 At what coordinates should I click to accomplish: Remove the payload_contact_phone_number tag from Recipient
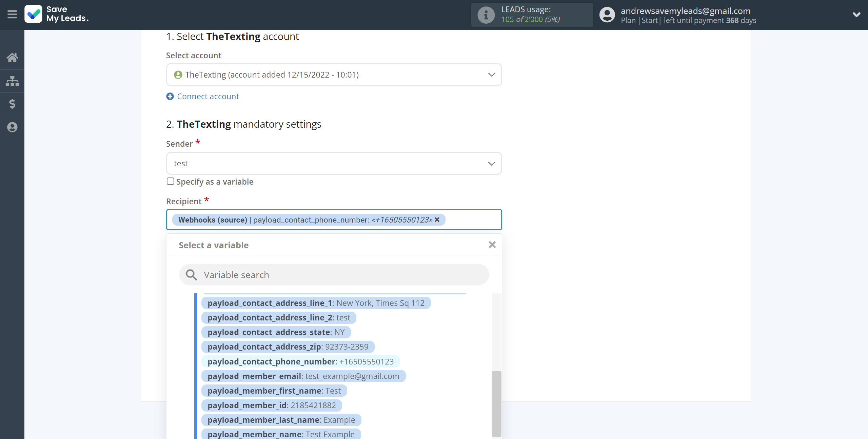(437, 220)
